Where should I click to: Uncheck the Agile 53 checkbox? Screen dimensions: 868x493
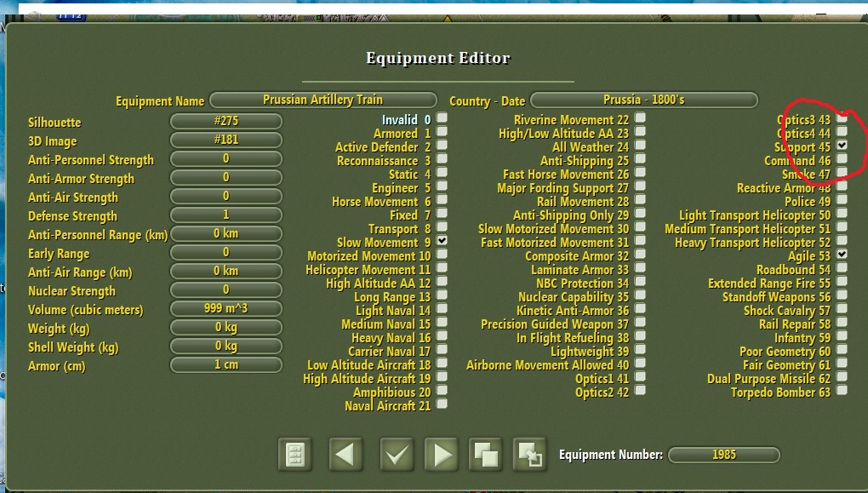pos(842,255)
